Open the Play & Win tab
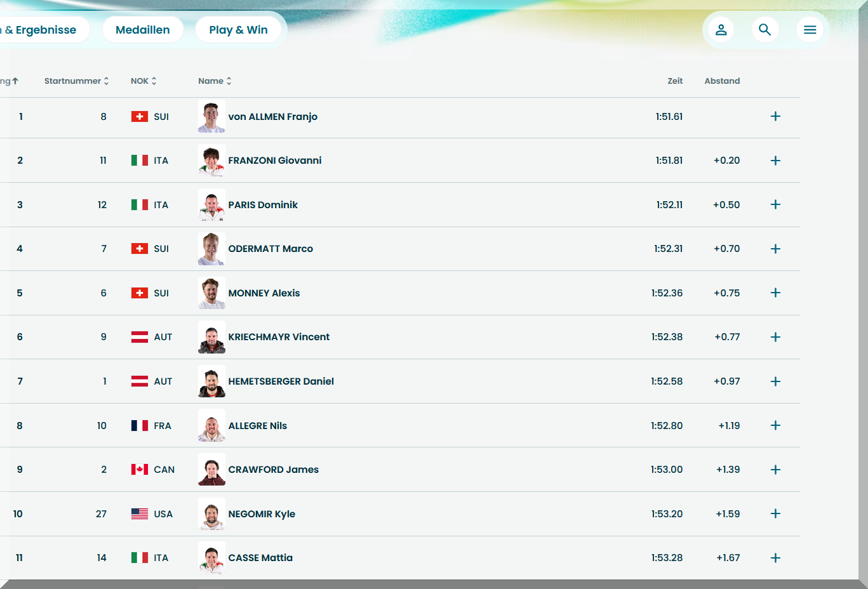The width and height of the screenshot is (868, 589). tap(238, 30)
